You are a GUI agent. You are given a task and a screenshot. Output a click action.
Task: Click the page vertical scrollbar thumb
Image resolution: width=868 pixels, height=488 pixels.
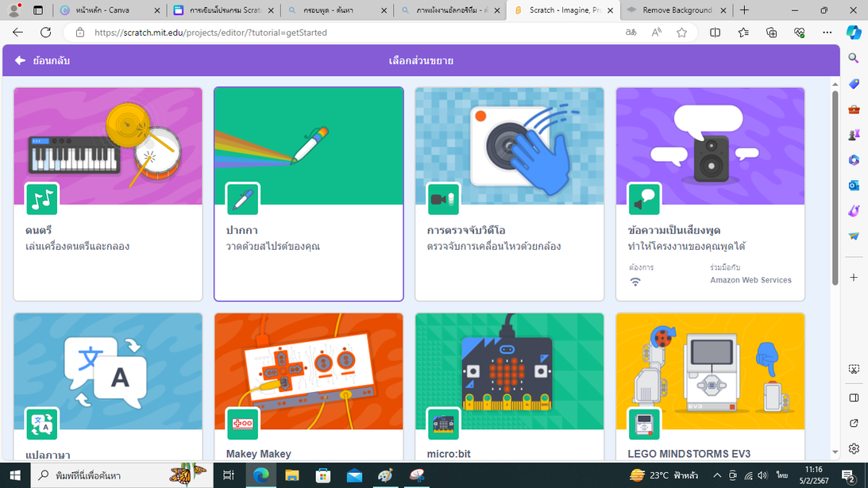(x=835, y=188)
